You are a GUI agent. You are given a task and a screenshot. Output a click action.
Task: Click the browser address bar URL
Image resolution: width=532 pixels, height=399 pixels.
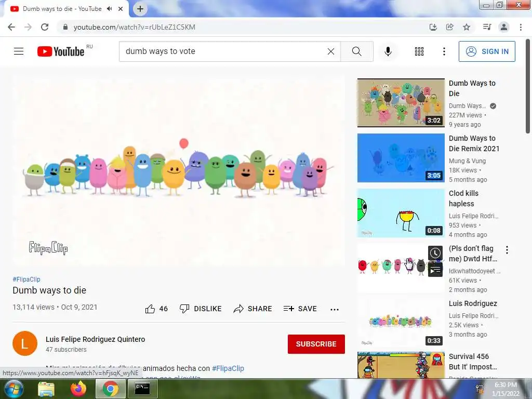click(135, 27)
